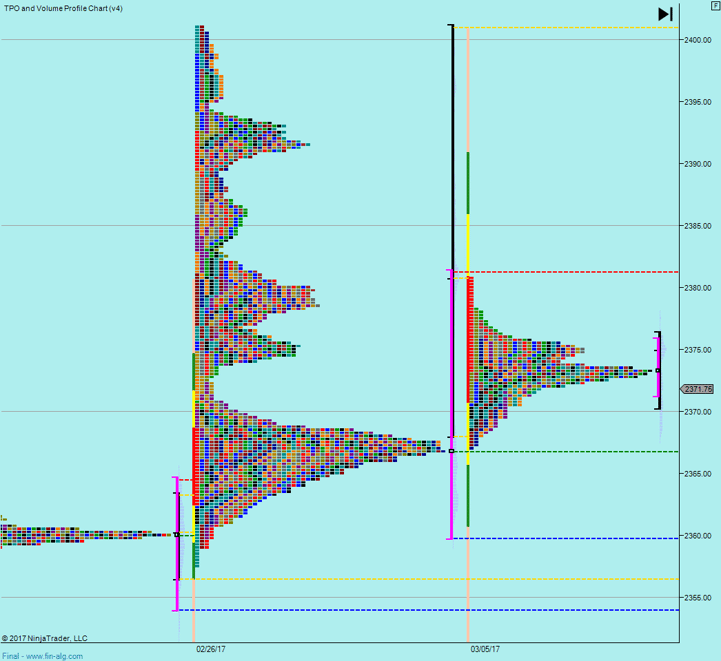The width and height of the screenshot is (721, 661).
Task: Click the current price marker 2371.75
Action: point(697,389)
